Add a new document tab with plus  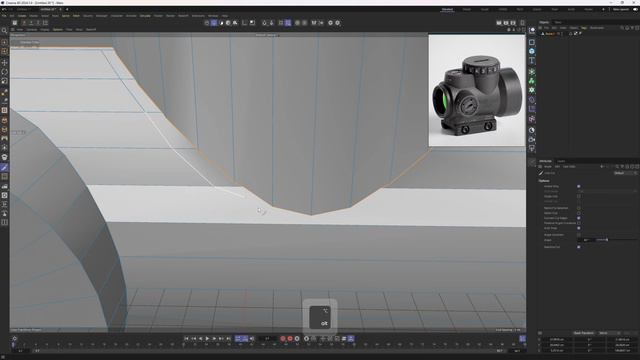(x=67, y=9)
